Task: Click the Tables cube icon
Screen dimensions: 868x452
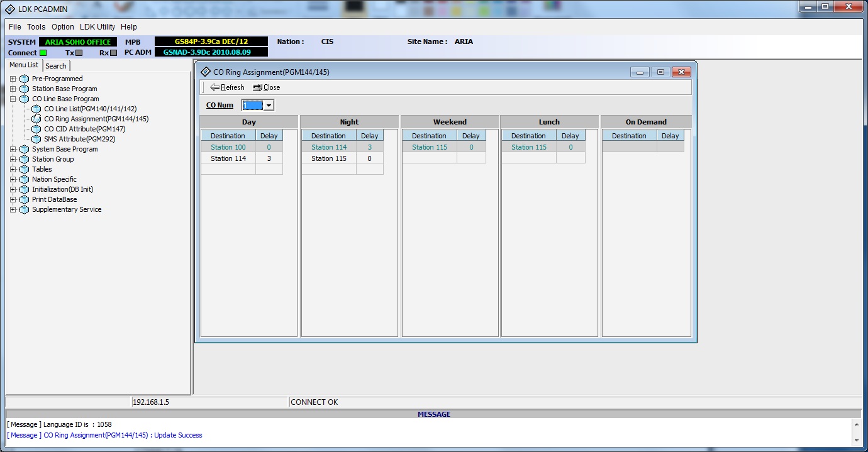Action: point(24,169)
